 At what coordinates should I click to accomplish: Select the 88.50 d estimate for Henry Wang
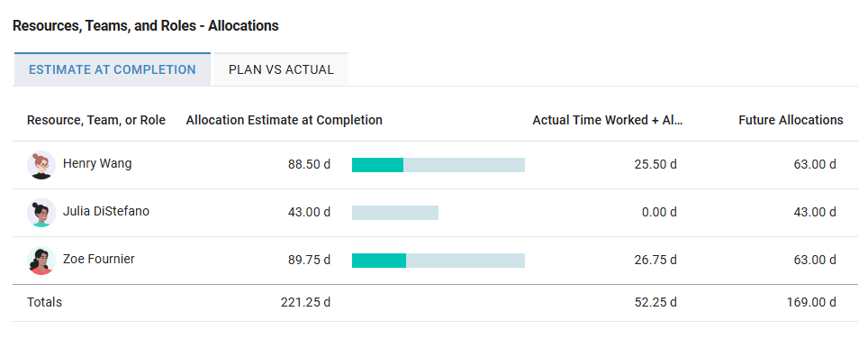coord(310,165)
